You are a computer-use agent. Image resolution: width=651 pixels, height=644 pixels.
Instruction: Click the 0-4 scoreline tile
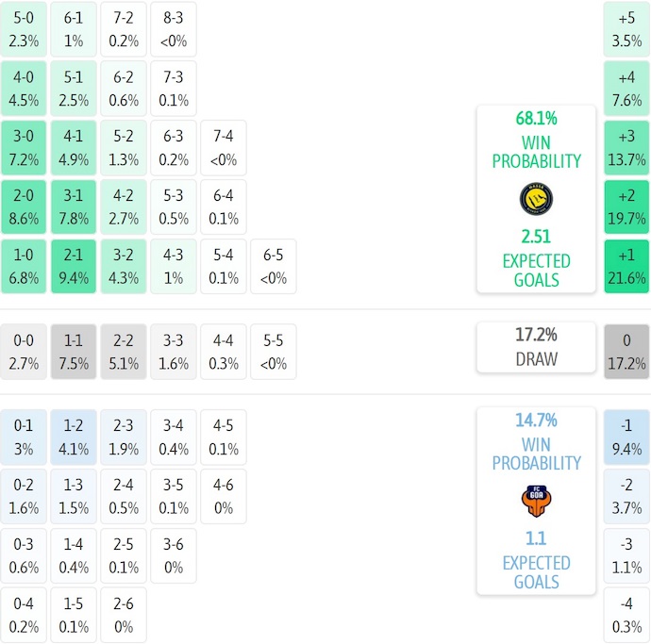coord(24,615)
